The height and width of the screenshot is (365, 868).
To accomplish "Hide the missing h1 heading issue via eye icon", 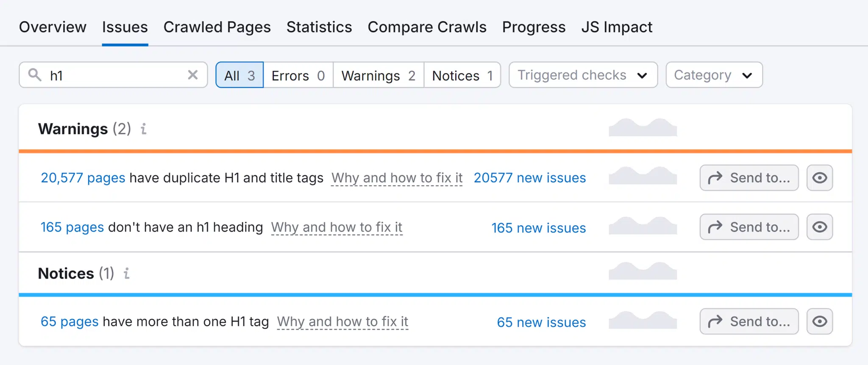I will click(x=819, y=227).
